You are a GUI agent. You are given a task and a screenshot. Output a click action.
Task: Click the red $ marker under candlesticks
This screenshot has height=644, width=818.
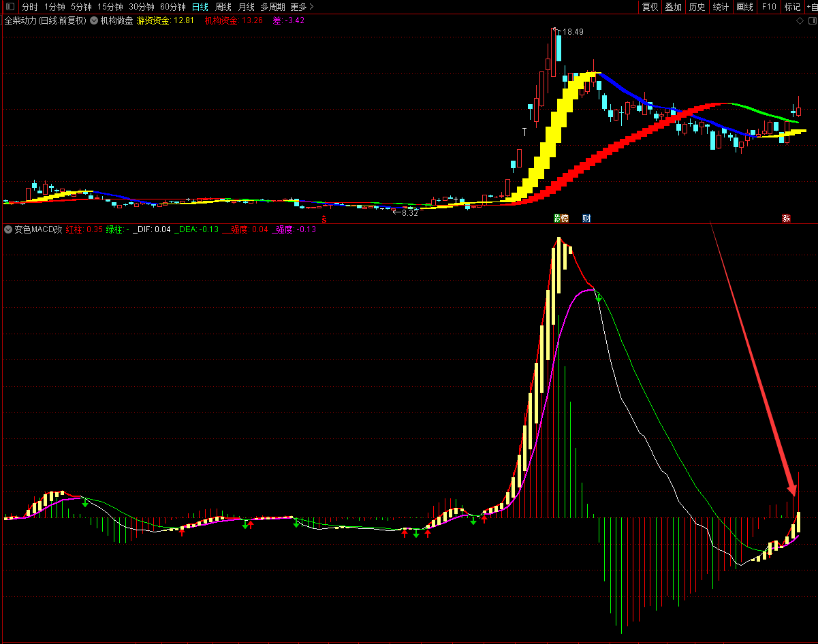324,219
